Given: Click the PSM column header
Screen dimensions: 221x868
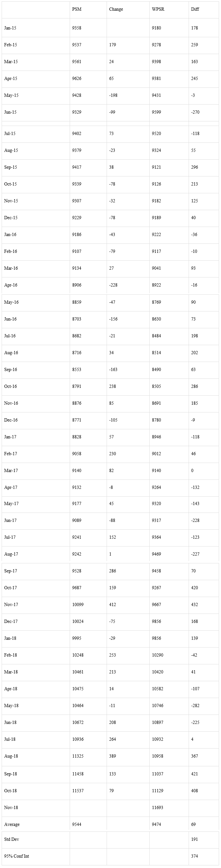Looking at the screenshot, I should click(x=76, y=9).
